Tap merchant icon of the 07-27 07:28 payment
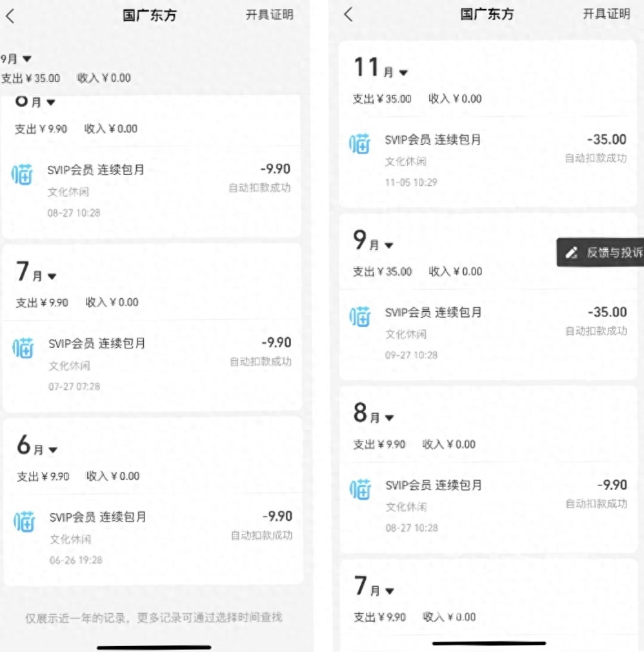Viewport: 644px width, 652px height. (x=24, y=348)
